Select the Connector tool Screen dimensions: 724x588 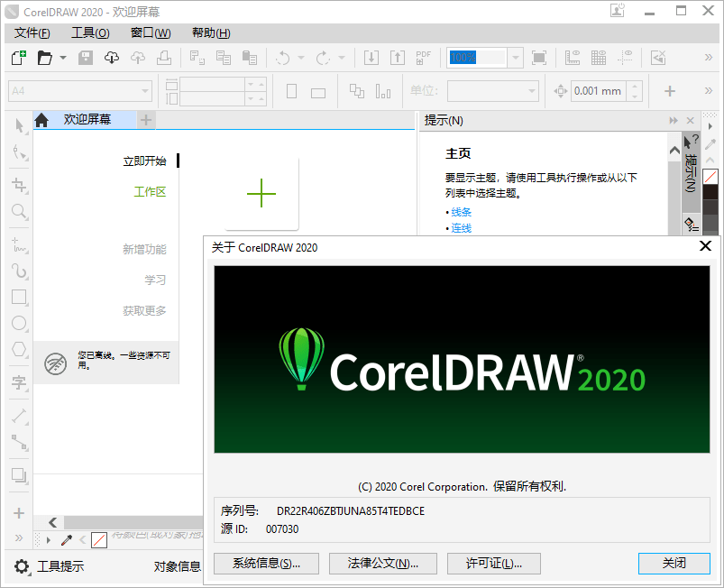(20, 443)
